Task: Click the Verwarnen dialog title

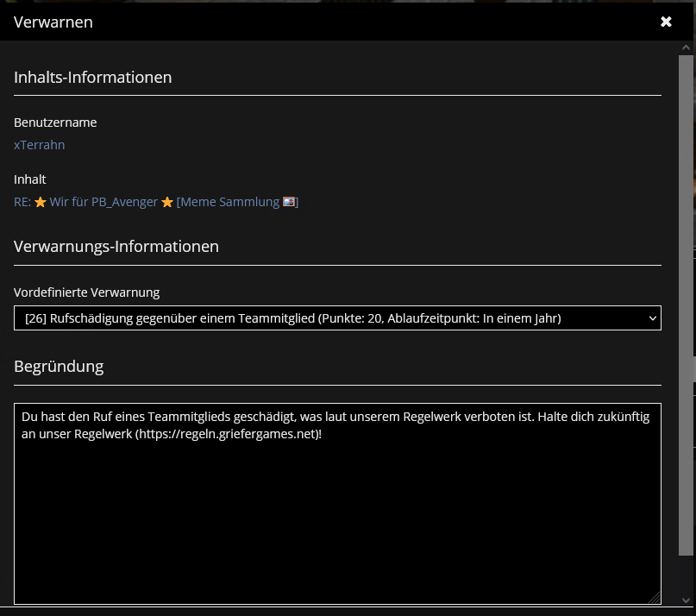Action: 53,22
